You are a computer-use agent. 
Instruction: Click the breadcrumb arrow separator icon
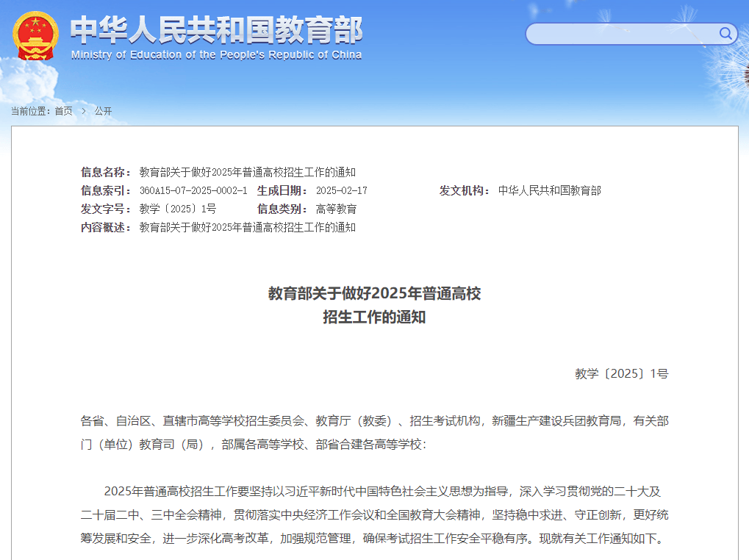pyautogui.click(x=84, y=111)
